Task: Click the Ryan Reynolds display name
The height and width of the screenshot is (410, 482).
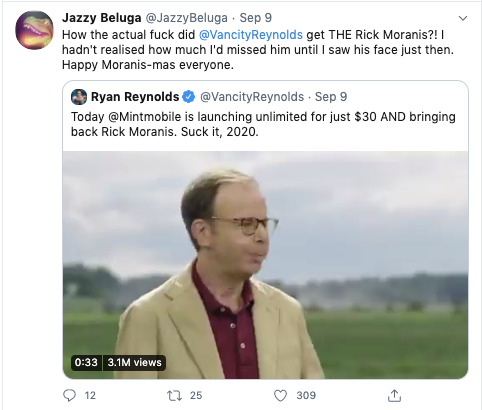Action: point(135,97)
